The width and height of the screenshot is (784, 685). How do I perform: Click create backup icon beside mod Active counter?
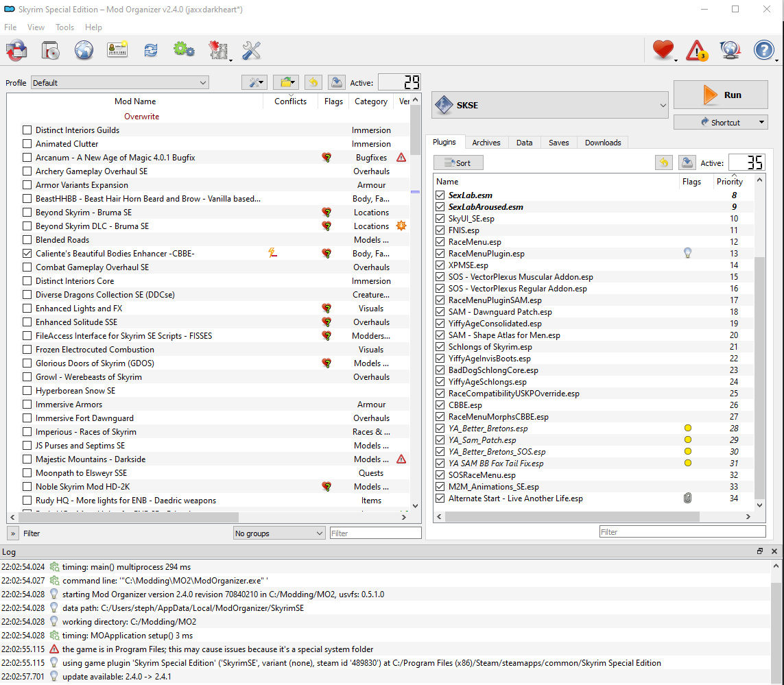(337, 82)
